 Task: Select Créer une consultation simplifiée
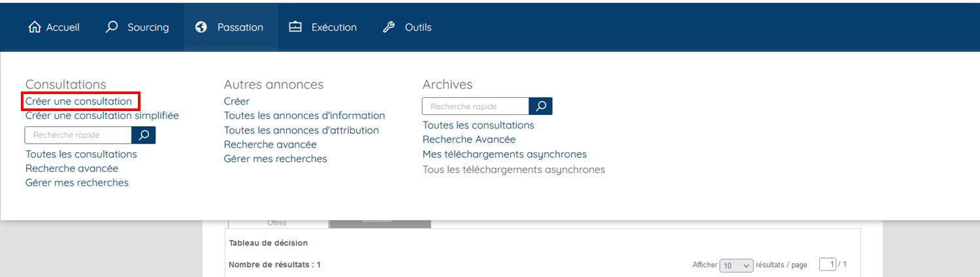click(102, 116)
